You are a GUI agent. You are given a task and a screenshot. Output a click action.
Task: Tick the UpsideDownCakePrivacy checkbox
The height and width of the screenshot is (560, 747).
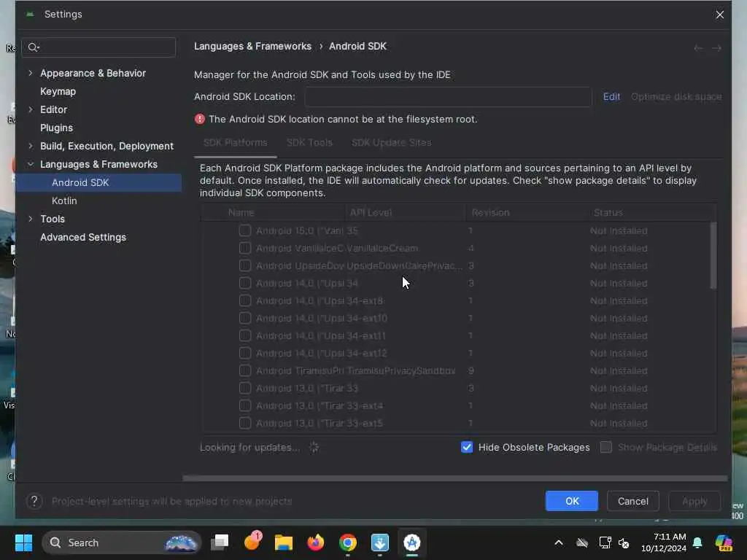pyautogui.click(x=245, y=265)
